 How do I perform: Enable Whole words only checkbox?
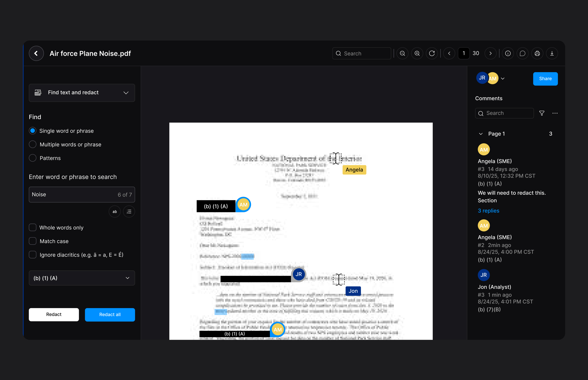pyautogui.click(x=33, y=227)
